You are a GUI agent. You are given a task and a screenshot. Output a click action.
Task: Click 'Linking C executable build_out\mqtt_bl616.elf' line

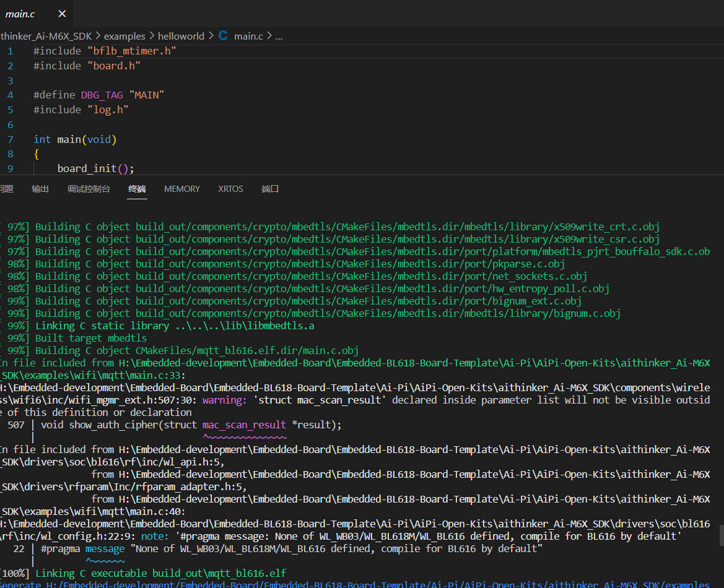(160, 573)
